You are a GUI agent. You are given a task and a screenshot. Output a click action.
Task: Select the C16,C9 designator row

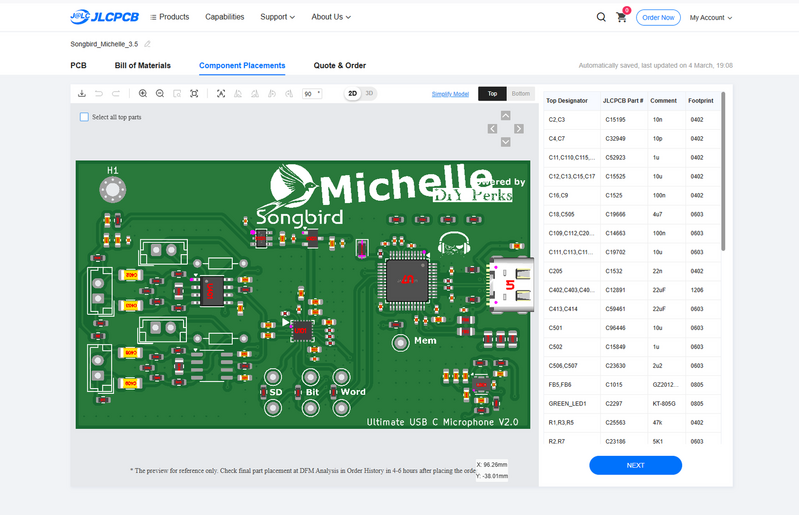click(x=632, y=195)
